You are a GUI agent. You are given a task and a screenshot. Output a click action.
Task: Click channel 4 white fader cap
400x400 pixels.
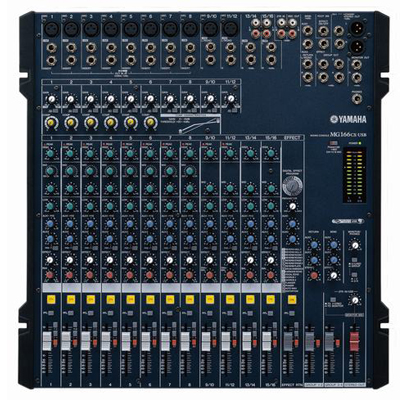pyautogui.click(x=106, y=341)
